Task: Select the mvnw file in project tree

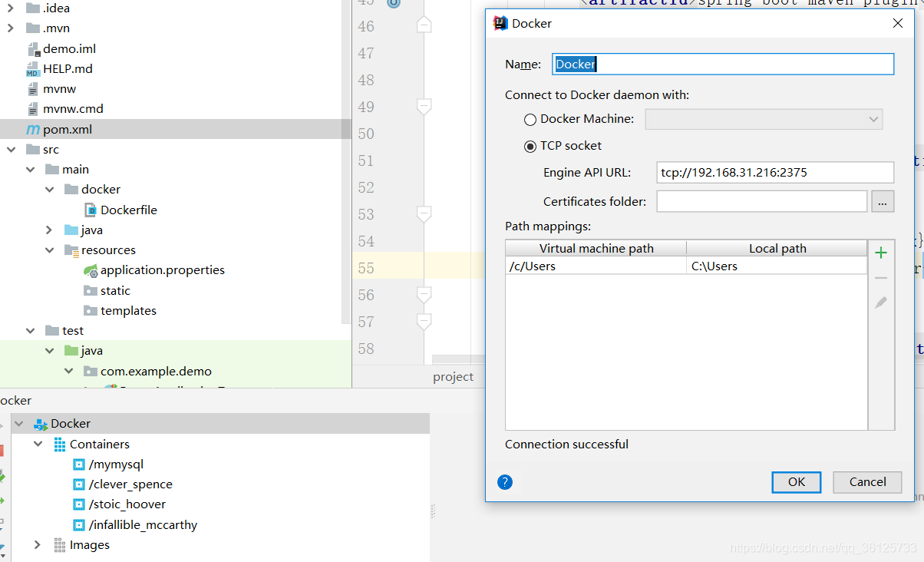Action: click(x=59, y=88)
